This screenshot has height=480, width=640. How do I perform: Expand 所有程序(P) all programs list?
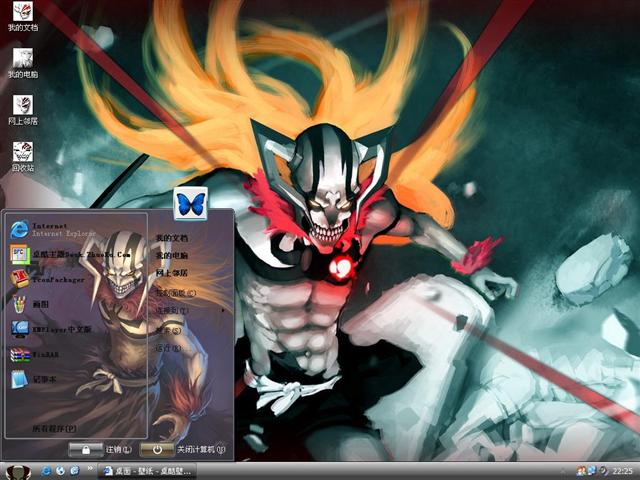(x=54, y=429)
